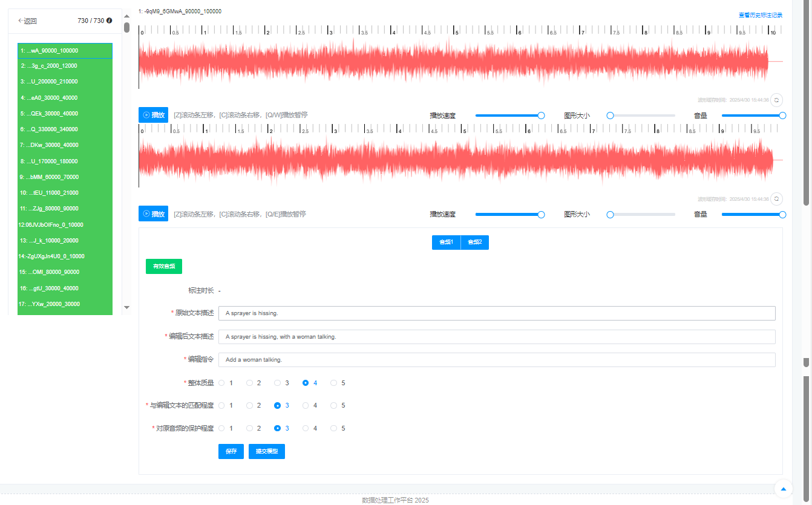Click the refresh icon below the first waveform
Image resolution: width=812 pixels, height=505 pixels.
point(776,100)
